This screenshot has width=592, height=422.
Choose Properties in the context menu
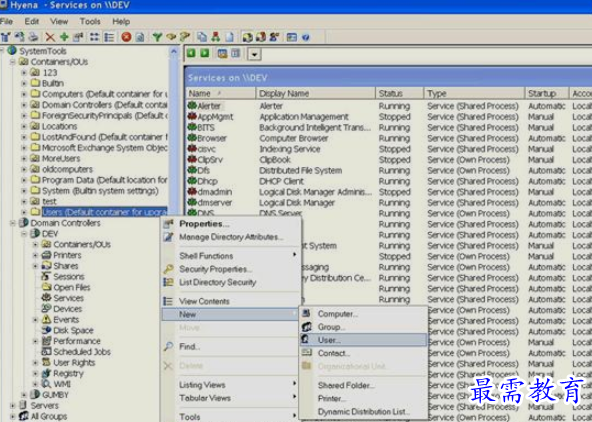(231, 223)
